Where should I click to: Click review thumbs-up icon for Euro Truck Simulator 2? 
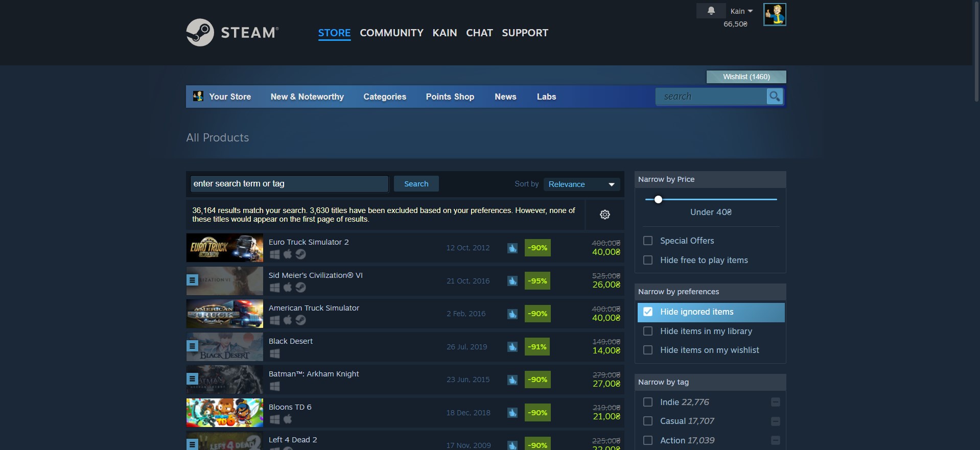[512, 248]
